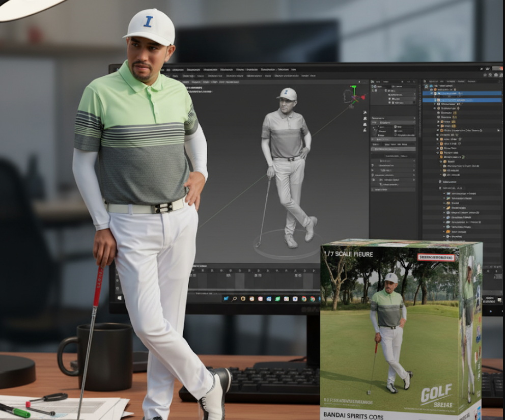Click the wide highlighted button in sidebar panel
This screenshot has height=420, width=505.
(393, 149)
